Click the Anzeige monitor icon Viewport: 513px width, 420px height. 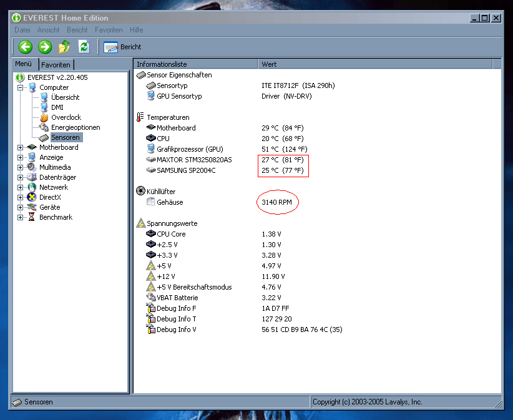tap(32, 157)
